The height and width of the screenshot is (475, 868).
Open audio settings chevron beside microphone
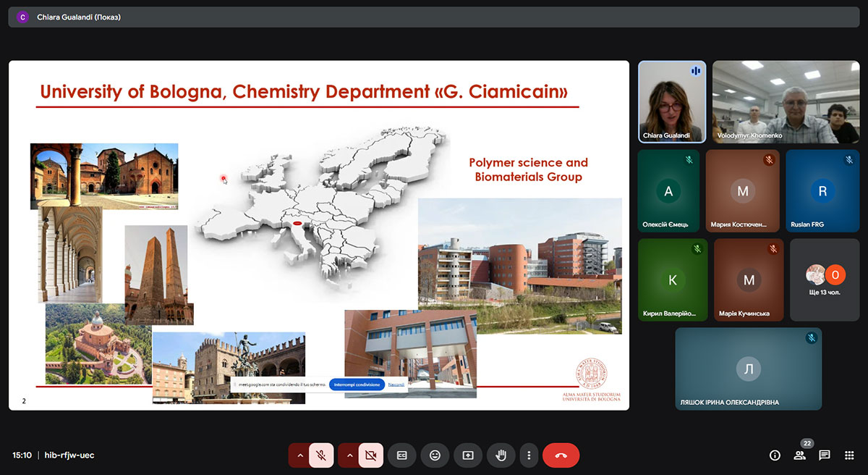299,455
